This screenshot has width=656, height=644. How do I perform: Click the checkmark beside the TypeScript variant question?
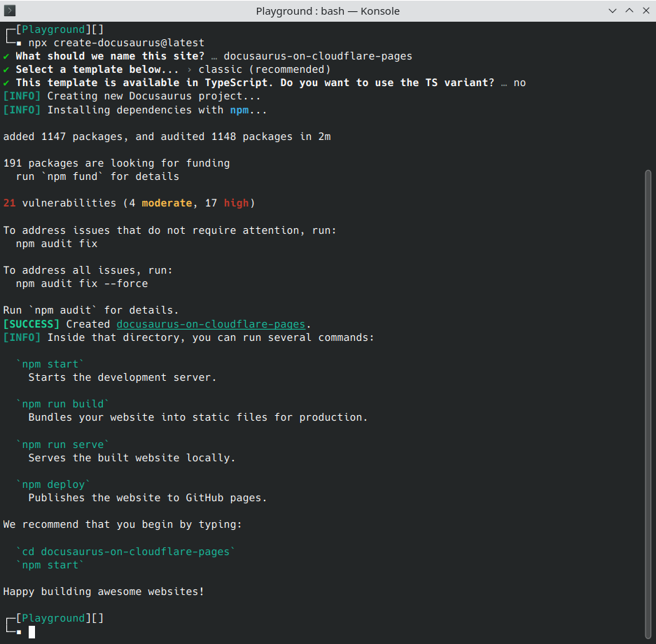click(x=6, y=83)
